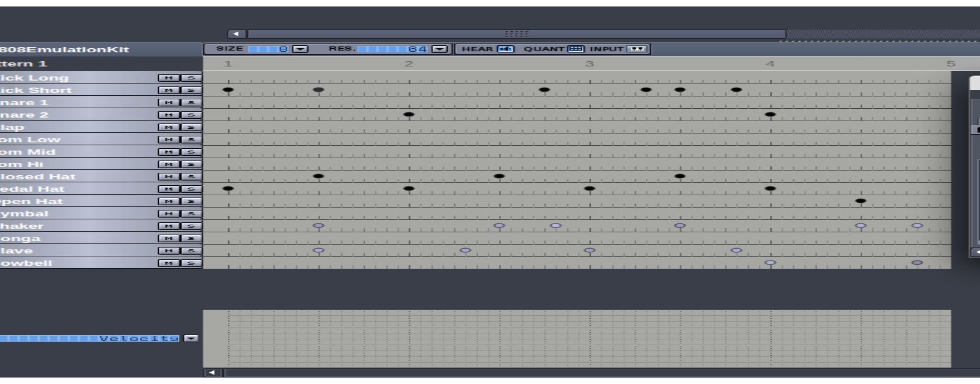Mute the Kick Short instrument
The image size is (980, 384).
169,90
